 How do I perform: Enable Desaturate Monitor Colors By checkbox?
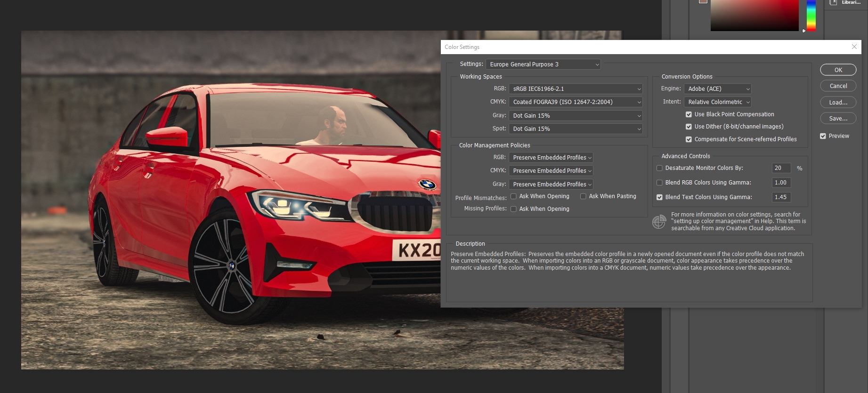tap(659, 168)
